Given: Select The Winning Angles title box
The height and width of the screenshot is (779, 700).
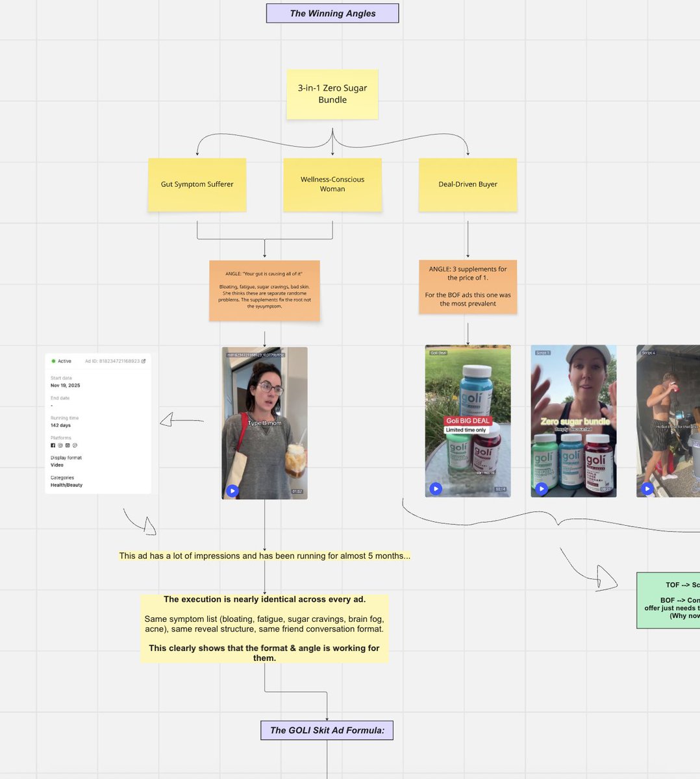Looking at the screenshot, I should (x=332, y=13).
